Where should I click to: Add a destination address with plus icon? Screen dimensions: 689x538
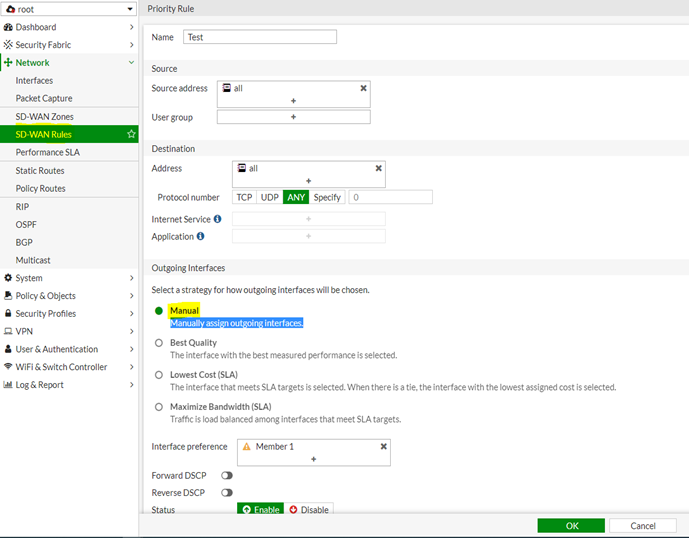click(x=308, y=181)
